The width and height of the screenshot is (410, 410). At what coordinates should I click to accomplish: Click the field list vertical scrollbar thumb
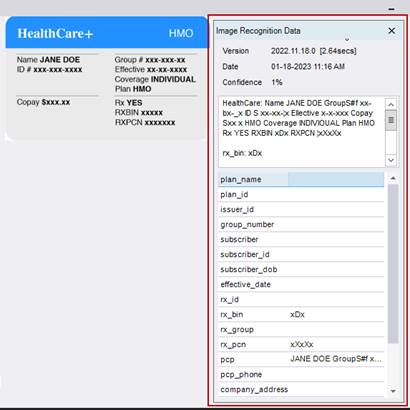pyautogui.click(x=393, y=263)
